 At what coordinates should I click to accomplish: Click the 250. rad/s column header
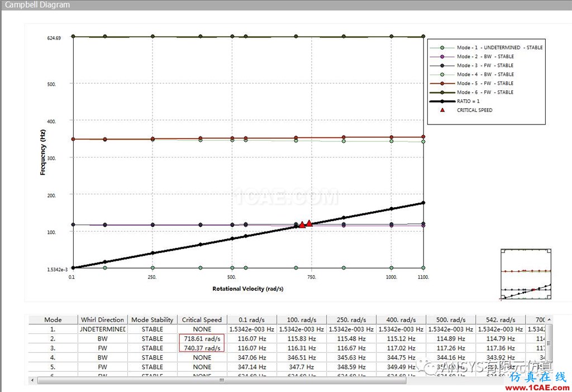(351, 319)
